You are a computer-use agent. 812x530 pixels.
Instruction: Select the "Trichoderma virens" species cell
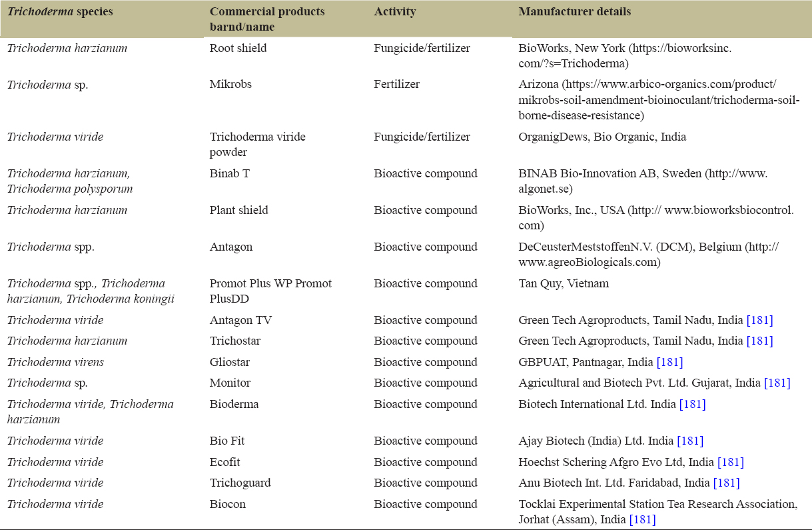coord(55,362)
